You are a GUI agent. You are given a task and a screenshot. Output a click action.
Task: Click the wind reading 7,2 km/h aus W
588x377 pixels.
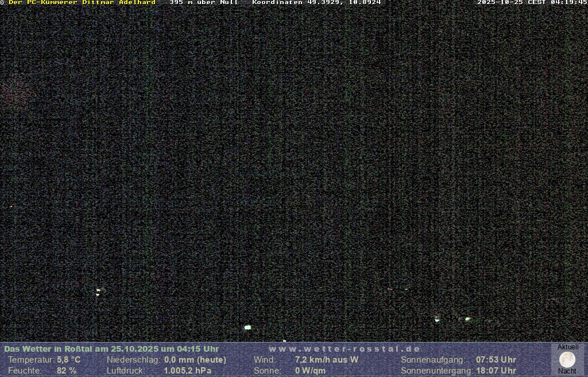(x=326, y=360)
